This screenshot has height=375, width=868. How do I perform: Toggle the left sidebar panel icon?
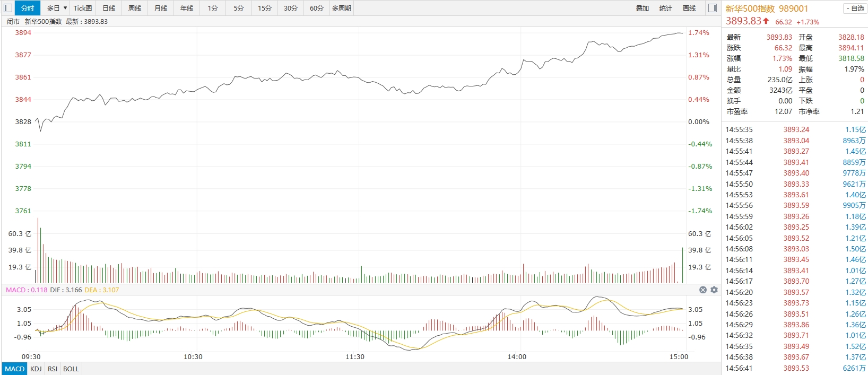(8, 8)
